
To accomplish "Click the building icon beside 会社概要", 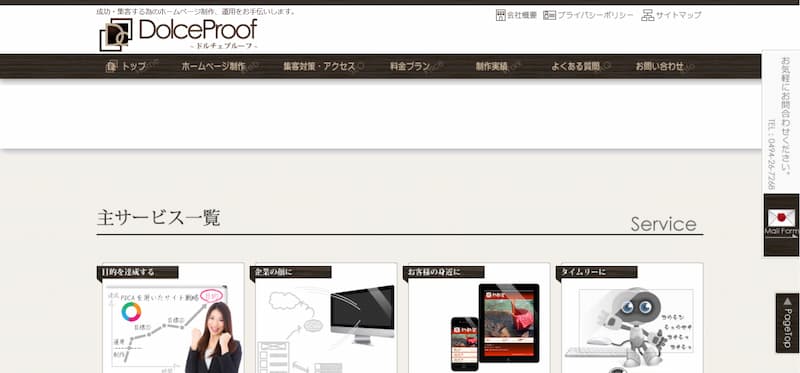I will click(x=501, y=15).
